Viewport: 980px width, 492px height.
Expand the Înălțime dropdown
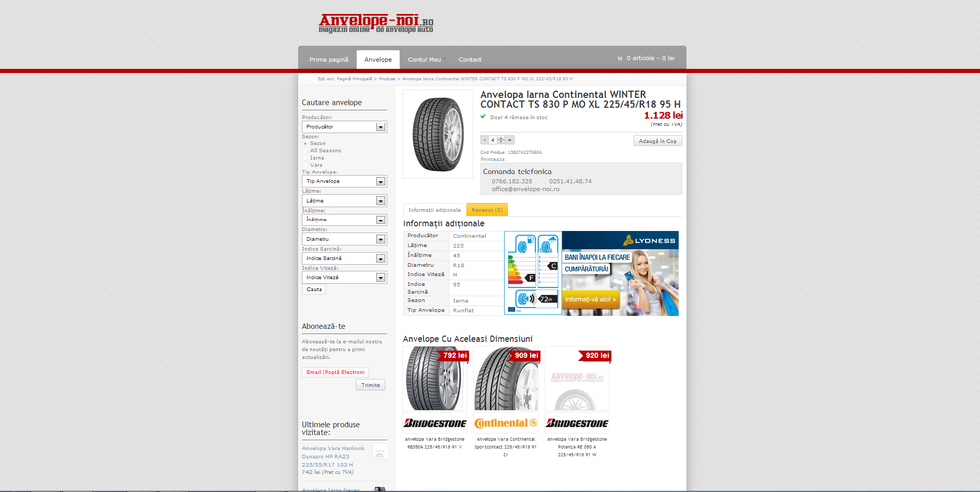[x=344, y=220]
